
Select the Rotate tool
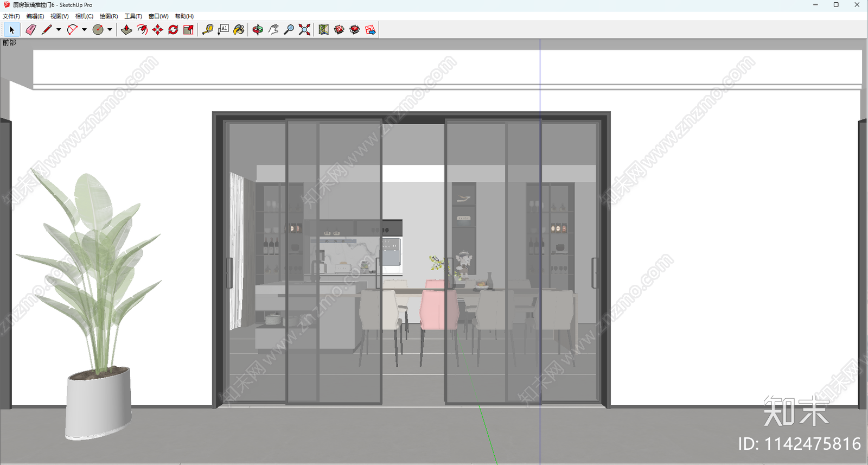173,30
